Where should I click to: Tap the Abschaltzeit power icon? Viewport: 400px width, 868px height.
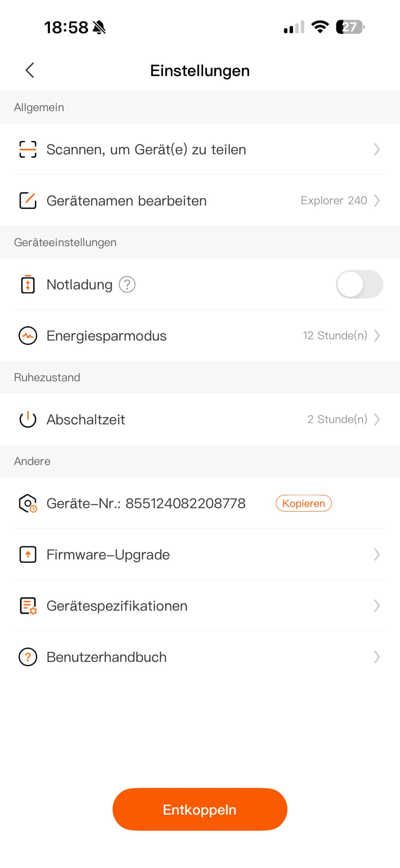click(x=28, y=419)
